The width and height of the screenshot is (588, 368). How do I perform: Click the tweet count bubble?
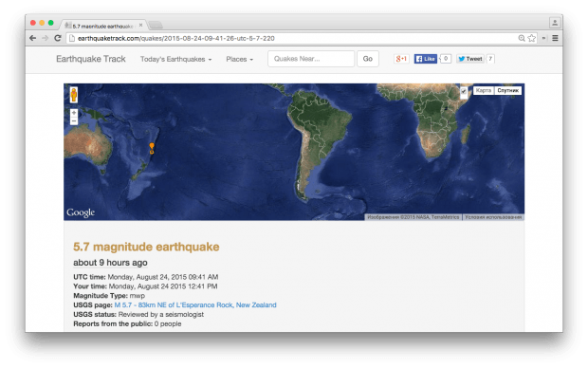[x=490, y=59]
